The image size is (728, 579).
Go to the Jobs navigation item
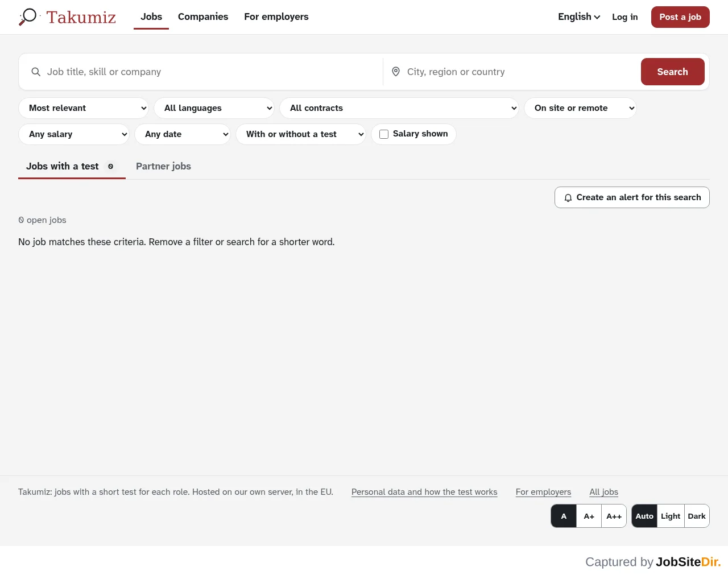pyautogui.click(x=151, y=17)
